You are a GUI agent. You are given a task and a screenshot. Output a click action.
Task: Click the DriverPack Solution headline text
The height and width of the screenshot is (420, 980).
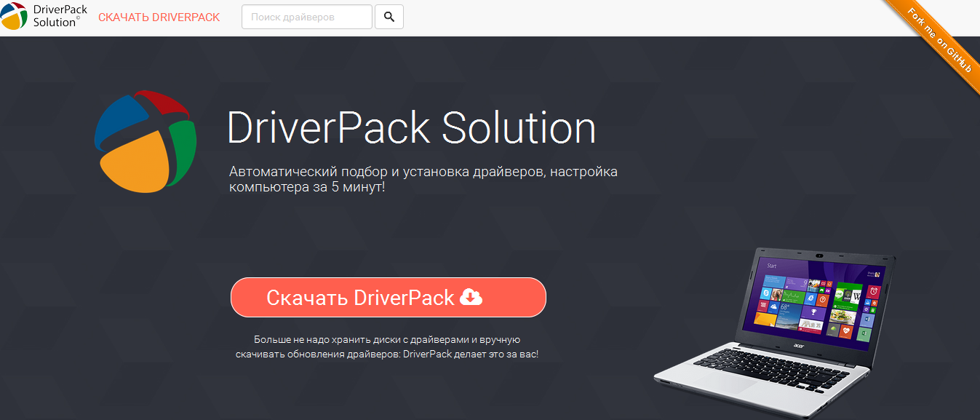pos(412,128)
